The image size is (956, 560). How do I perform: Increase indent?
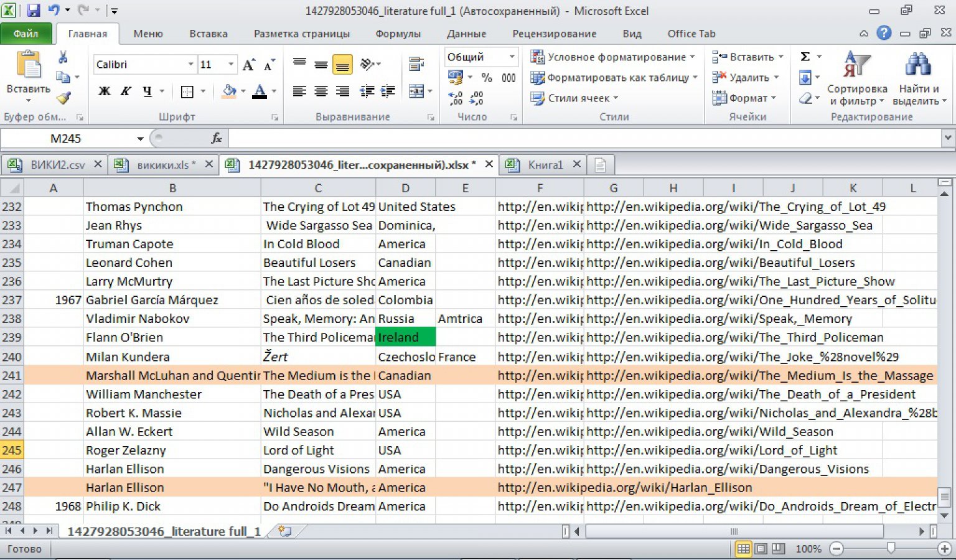pos(388,91)
